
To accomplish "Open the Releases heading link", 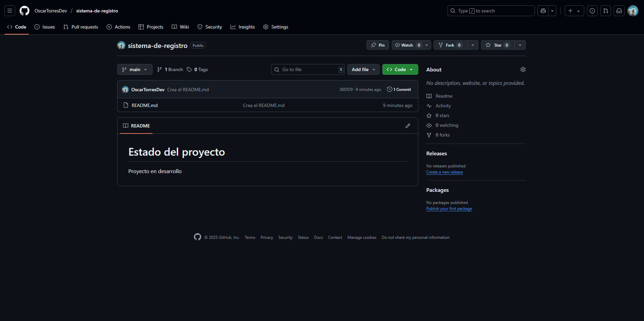I will [x=436, y=153].
